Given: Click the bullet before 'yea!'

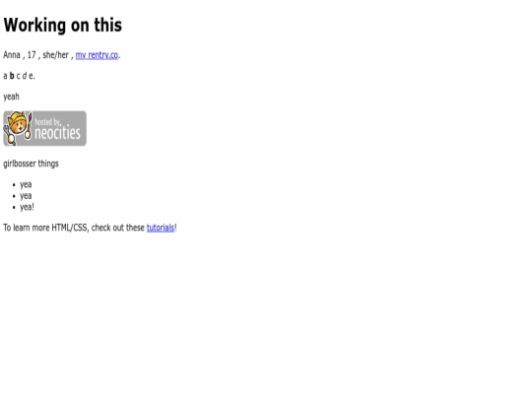Looking at the screenshot, I should (14, 207).
